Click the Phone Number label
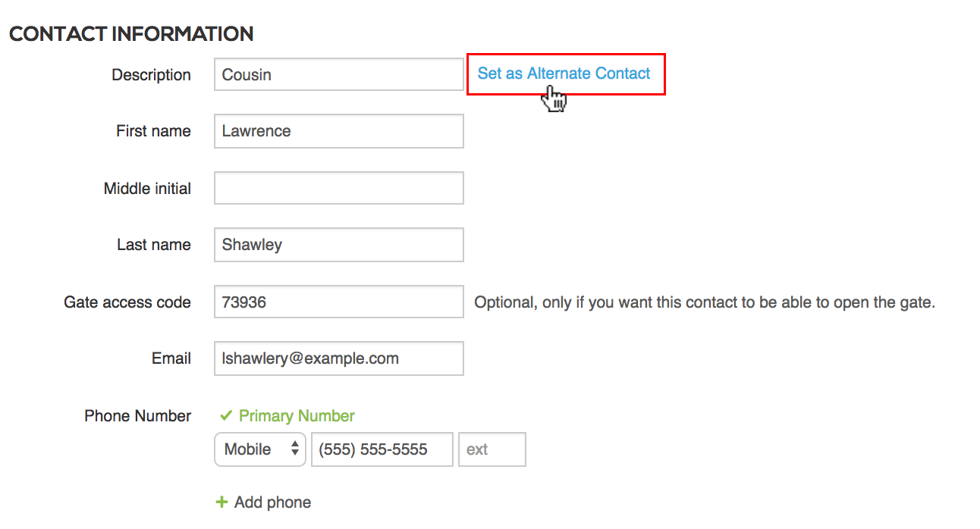 [x=137, y=416]
